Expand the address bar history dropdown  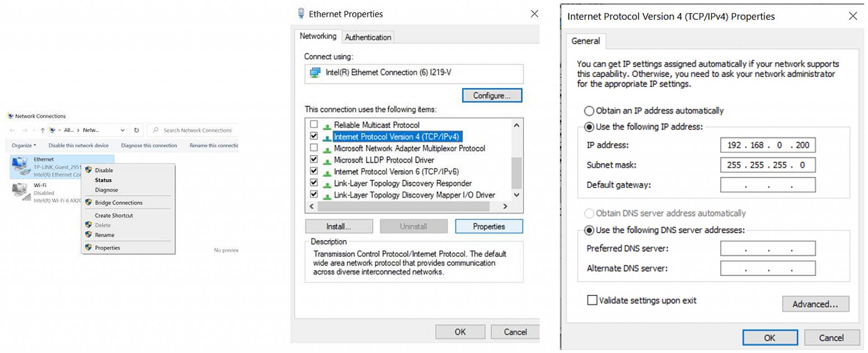click(x=123, y=130)
